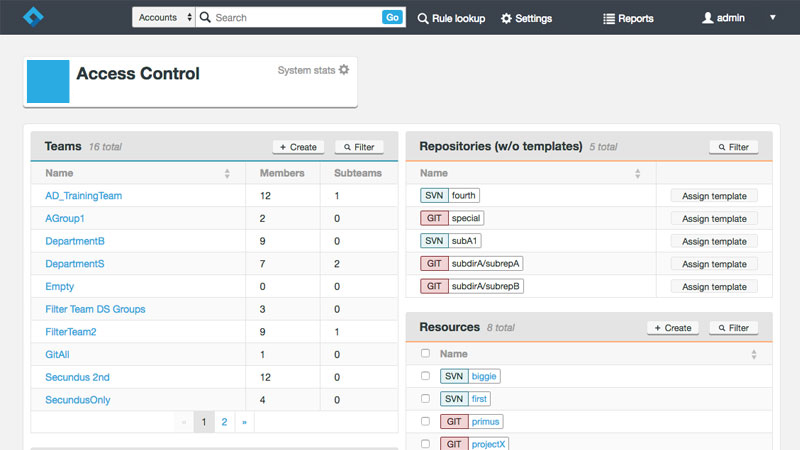Sort Resources via Name column arrows
Image resolution: width=800 pixels, height=450 pixels.
tap(754, 354)
